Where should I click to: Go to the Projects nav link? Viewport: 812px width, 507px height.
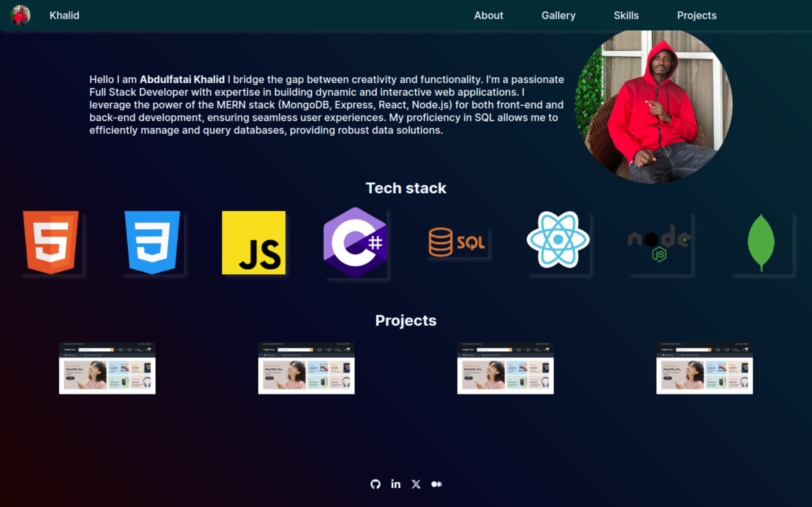pyautogui.click(x=697, y=15)
